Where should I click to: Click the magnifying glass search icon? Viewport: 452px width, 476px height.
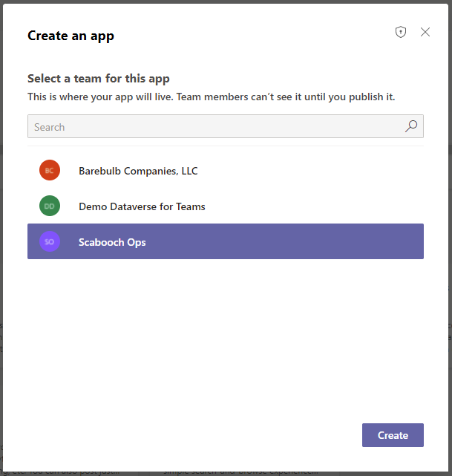pos(411,126)
